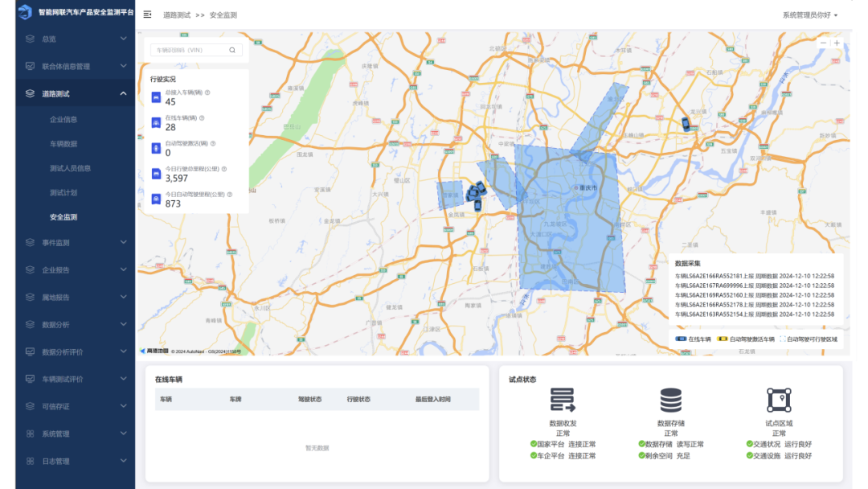Screen dimensions: 868x489
Task: Click the 数据收发 status icon
Action: coord(563,400)
